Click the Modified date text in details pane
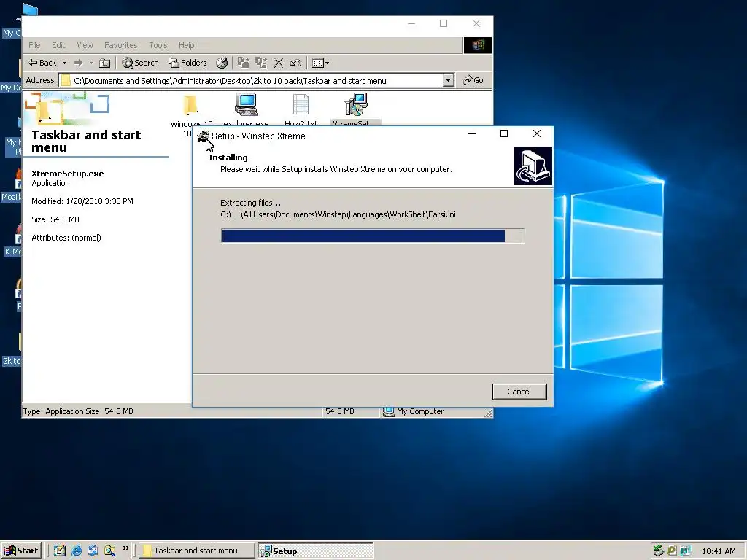Screen dimensions: 747x560 click(82, 201)
